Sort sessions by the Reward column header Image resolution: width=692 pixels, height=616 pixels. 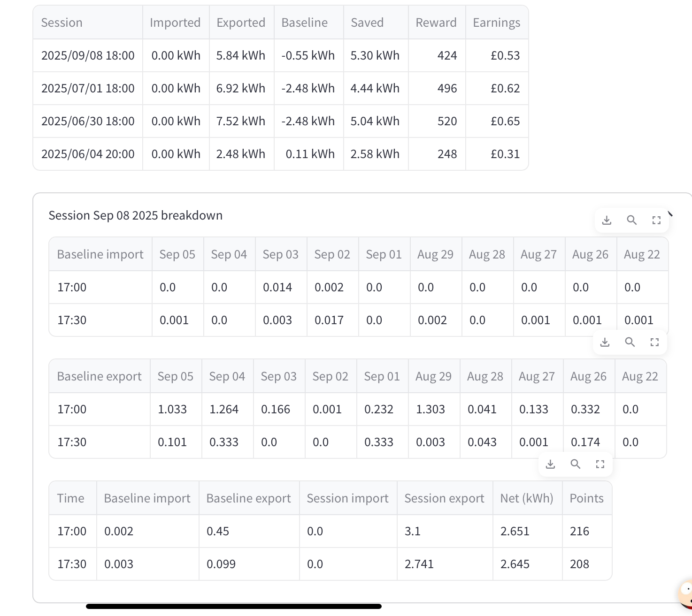pos(437,23)
